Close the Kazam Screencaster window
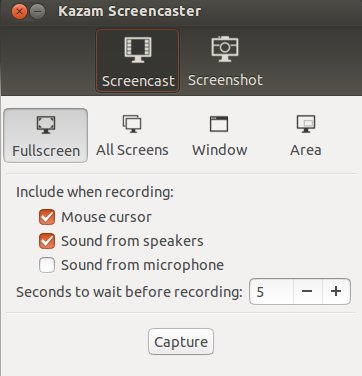Viewport: 362px width, 376px height. pyautogui.click(x=19, y=12)
